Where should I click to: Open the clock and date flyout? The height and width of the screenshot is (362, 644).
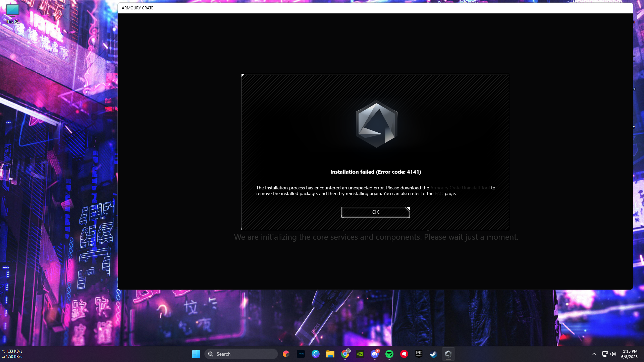point(630,354)
